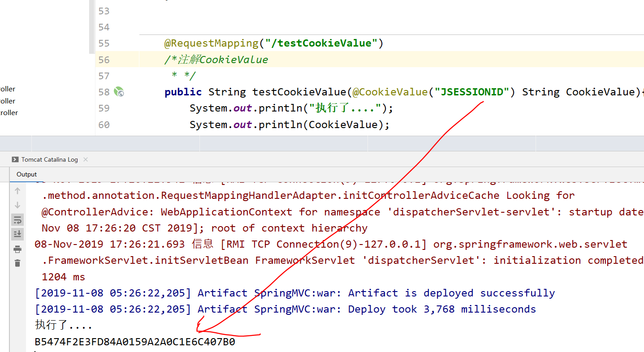Select the Output tab
Viewport: 644px width, 352px height.
[x=26, y=174]
